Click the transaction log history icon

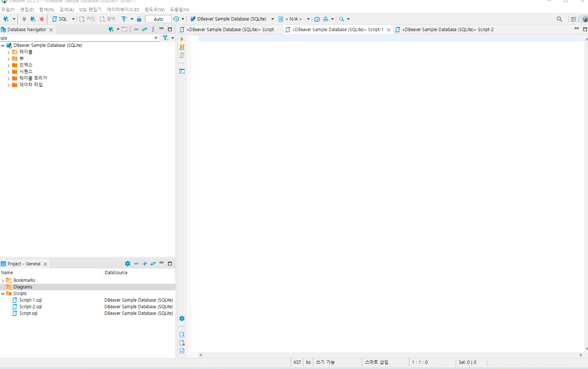click(176, 19)
